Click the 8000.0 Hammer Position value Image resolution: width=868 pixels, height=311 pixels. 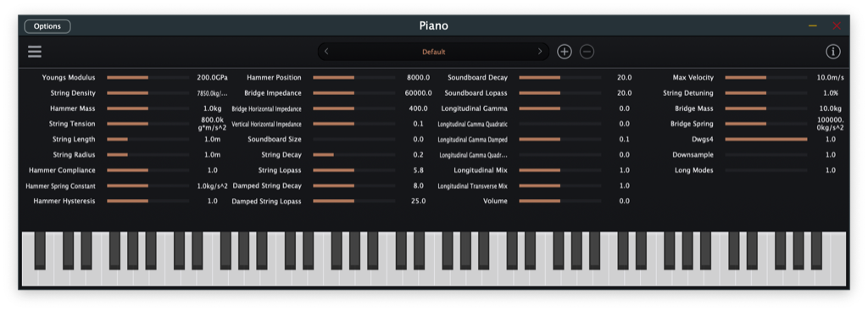click(x=419, y=77)
